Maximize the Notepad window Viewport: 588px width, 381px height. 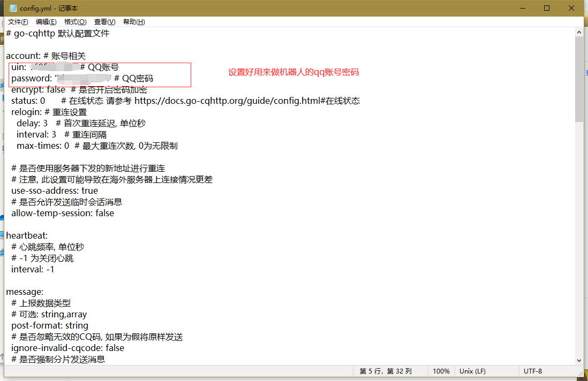(547, 8)
